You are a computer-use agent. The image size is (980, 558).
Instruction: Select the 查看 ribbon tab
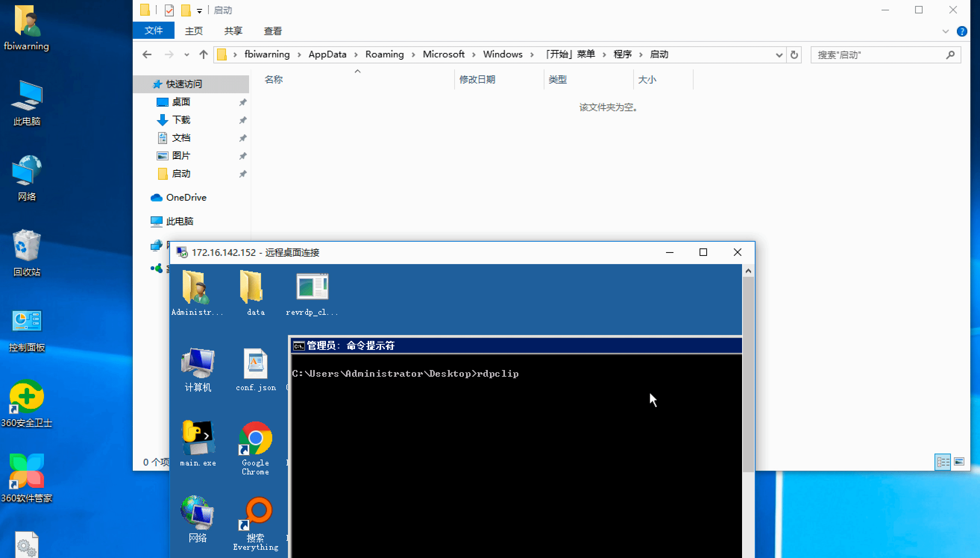pyautogui.click(x=271, y=32)
